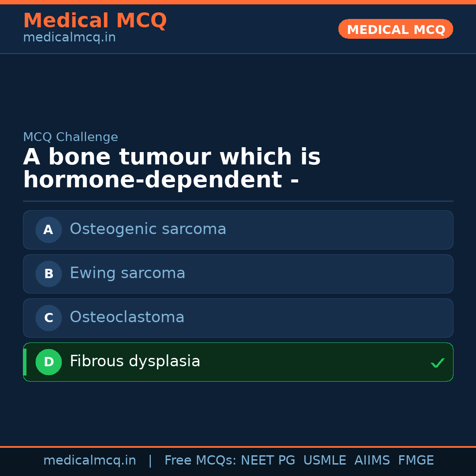Click medicalmcq.in in the footer bar
Screen dimensions: 476x476
tap(90, 460)
